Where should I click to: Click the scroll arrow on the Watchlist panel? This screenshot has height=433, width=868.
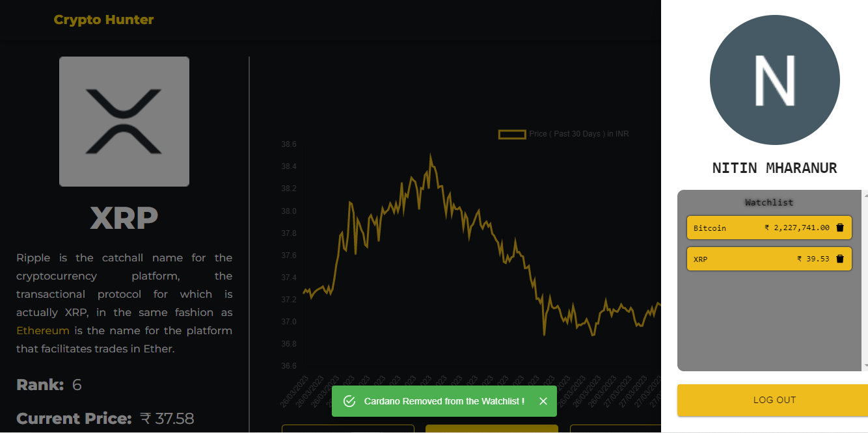(864, 194)
